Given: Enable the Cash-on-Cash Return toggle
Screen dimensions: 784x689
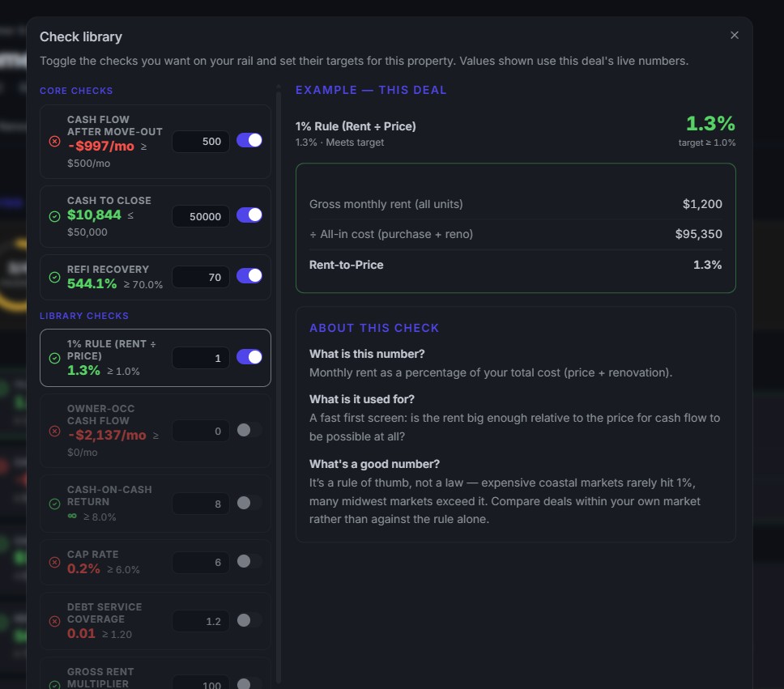Looking at the screenshot, I should [249, 503].
